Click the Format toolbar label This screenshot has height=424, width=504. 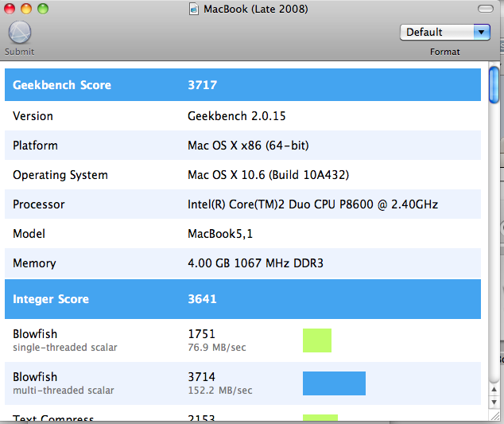pos(445,52)
